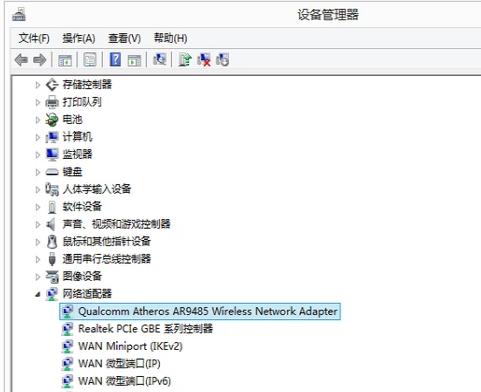Viewport: 481px width, 392px height.
Task: Expand the 存储控制器 node
Action: point(37,85)
